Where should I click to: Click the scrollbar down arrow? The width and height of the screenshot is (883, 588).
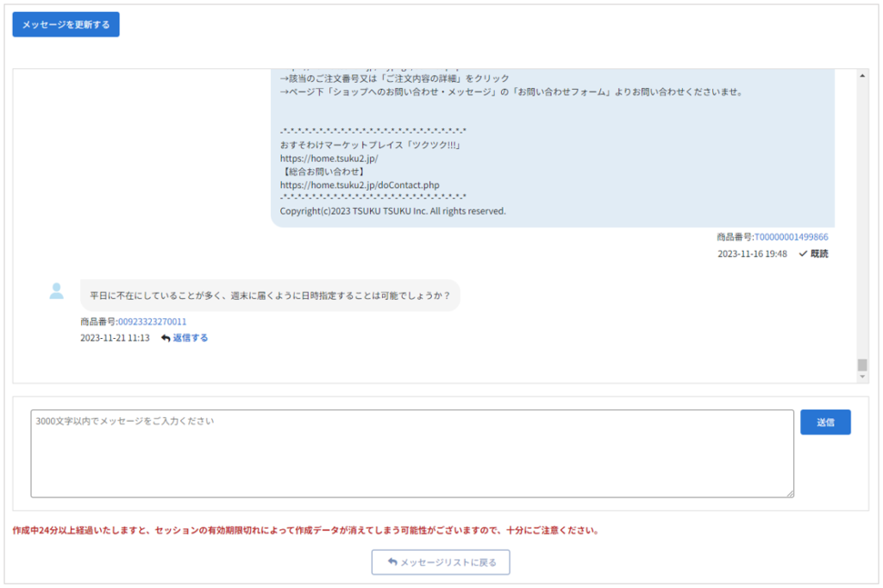[x=862, y=377]
